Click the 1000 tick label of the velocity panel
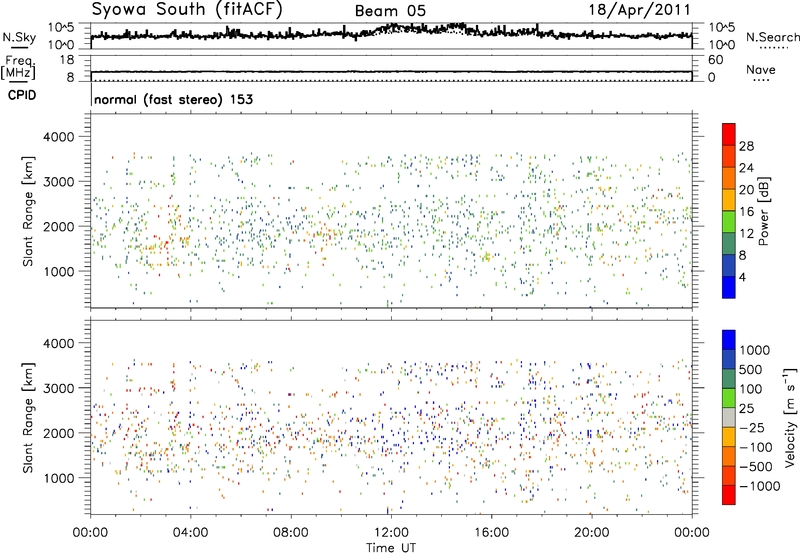800x554 pixels. coord(58,478)
